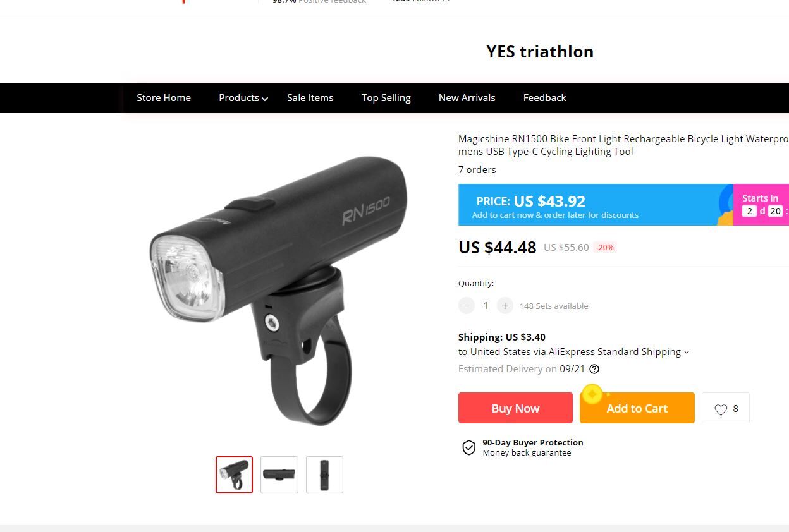The height and width of the screenshot is (532, 789).
Task: Show the side-view product thumbnail
Action: point(279,475)
